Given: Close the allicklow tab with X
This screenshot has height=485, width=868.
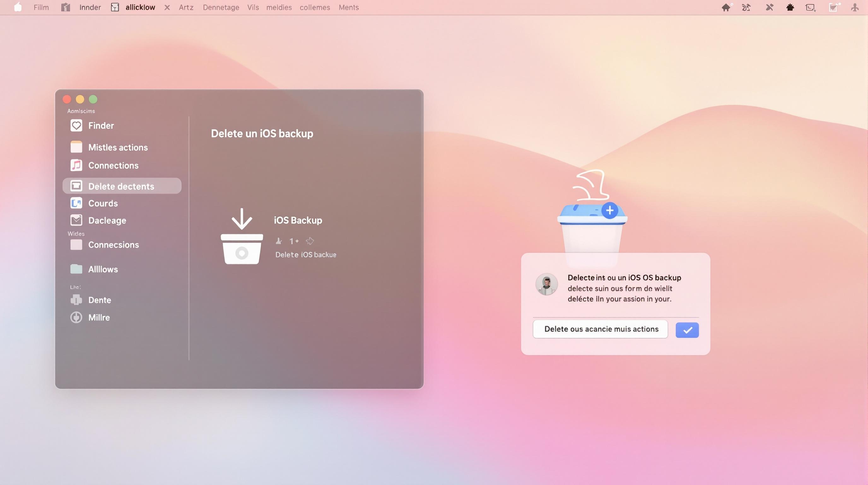Looking at the screenshot, I should pyautogui.click(x=167, y=7).
